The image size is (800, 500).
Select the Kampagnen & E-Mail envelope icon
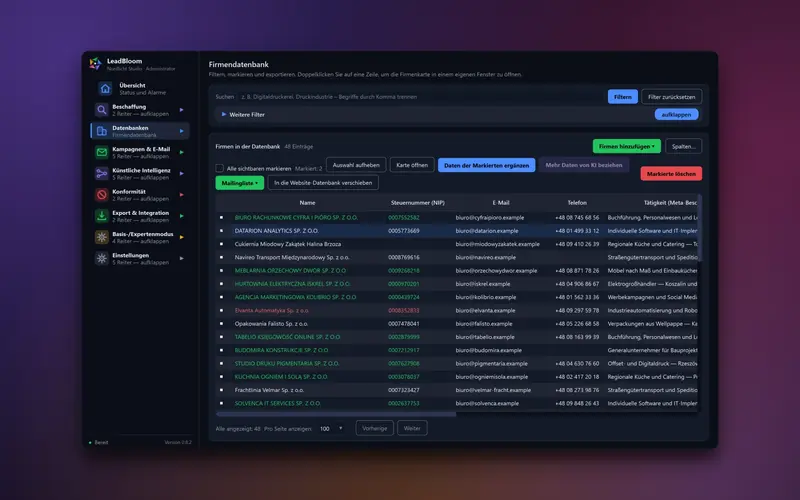click(102, 152)
